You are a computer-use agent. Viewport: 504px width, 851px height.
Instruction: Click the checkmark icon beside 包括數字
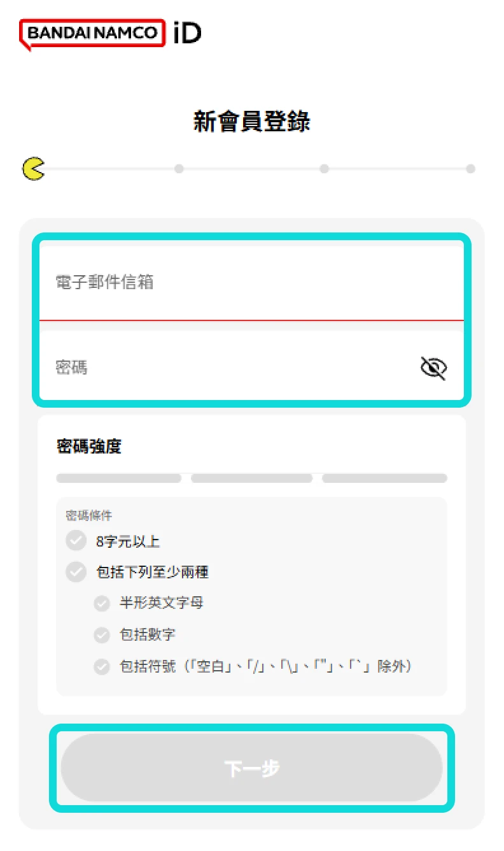(x=102, y=634)
